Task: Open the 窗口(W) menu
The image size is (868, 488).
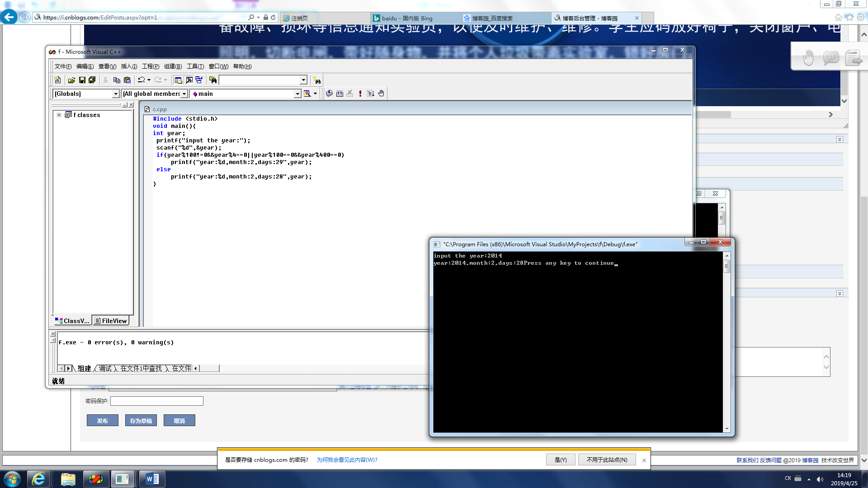Action: coord(218,66)
